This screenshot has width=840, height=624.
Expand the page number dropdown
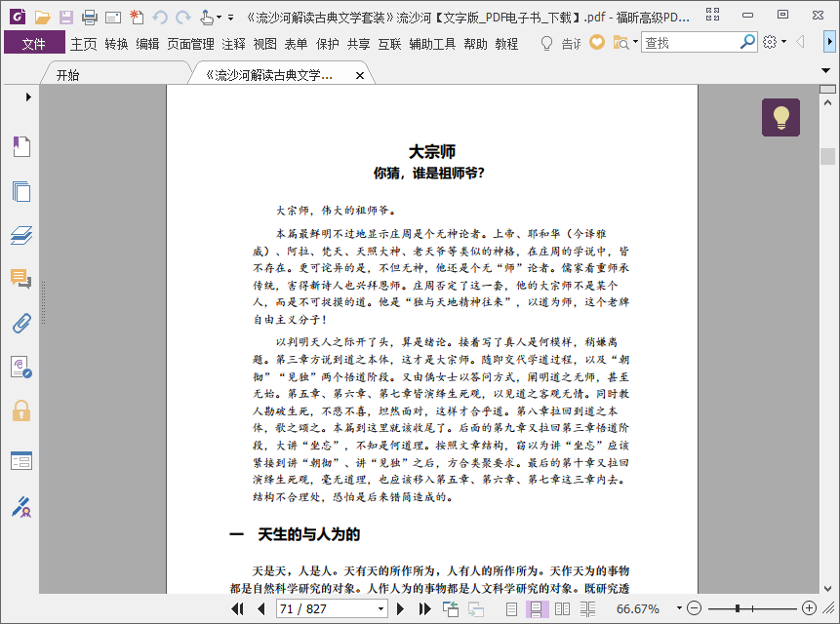pos(380,609)
